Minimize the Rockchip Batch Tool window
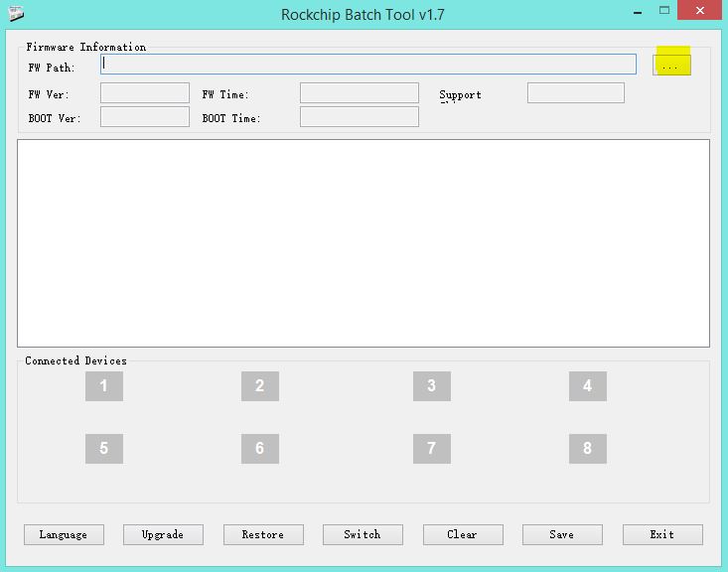The width and height of the screenshot is (728, 572). pos(638,12)
